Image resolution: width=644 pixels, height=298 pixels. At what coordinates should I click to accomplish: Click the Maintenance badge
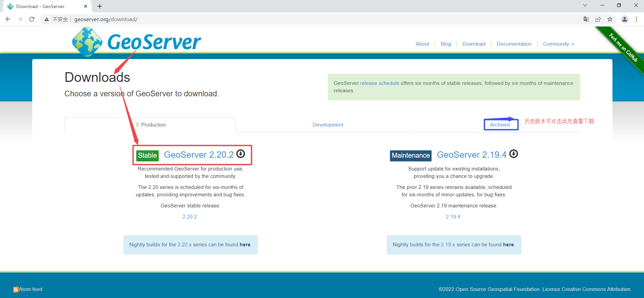click(411, 155)
